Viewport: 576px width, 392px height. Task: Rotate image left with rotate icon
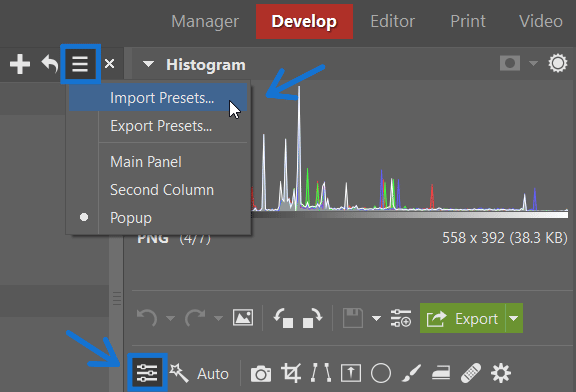point(283,318)
